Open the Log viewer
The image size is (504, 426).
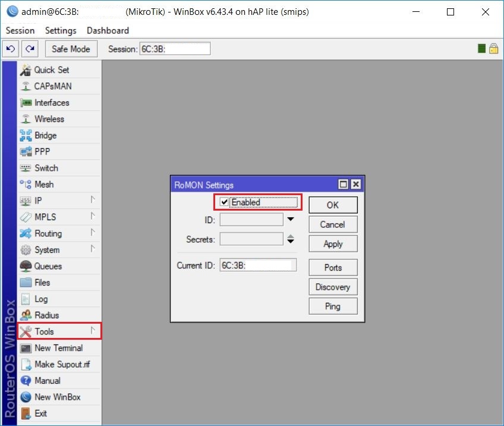pos(59,299)
